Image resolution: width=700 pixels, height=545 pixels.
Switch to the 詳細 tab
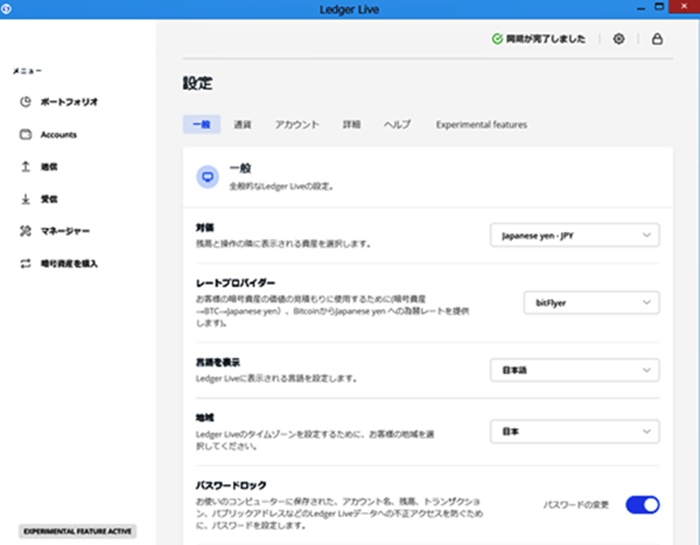351,125
